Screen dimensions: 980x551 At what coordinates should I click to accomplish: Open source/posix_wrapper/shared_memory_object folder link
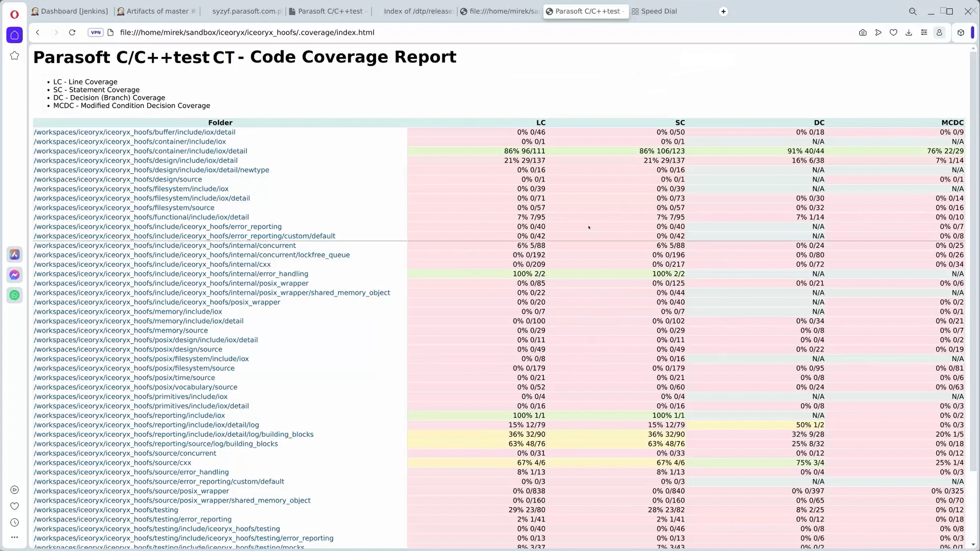[x=172, y=500]
